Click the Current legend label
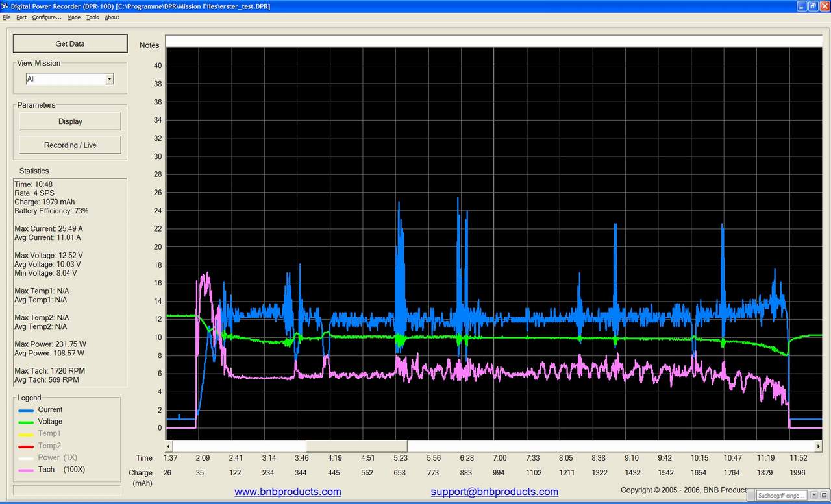The image size is (831, 504). tap(50, 410)
